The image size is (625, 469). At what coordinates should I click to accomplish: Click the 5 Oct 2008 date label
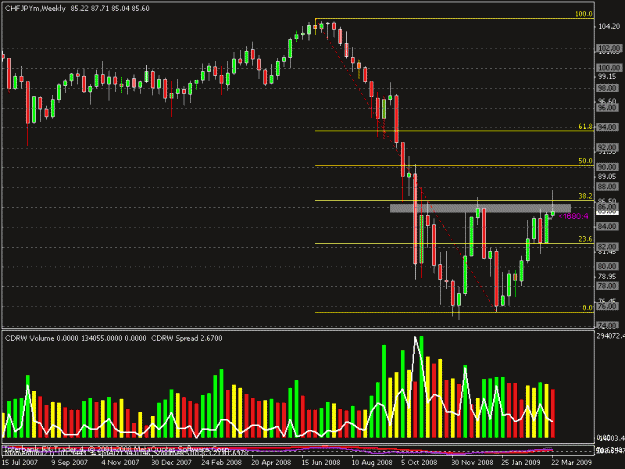point(419,462)
